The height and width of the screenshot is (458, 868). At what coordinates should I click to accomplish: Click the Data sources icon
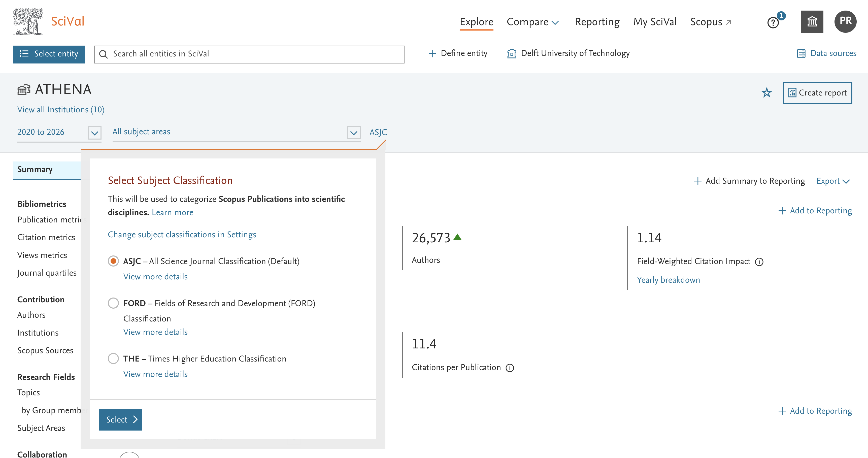[x=801, y=54]
